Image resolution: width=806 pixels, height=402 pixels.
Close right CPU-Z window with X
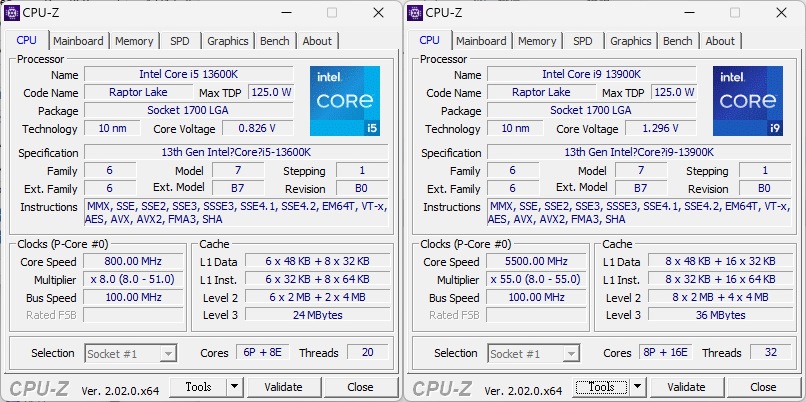pos(781,13)
